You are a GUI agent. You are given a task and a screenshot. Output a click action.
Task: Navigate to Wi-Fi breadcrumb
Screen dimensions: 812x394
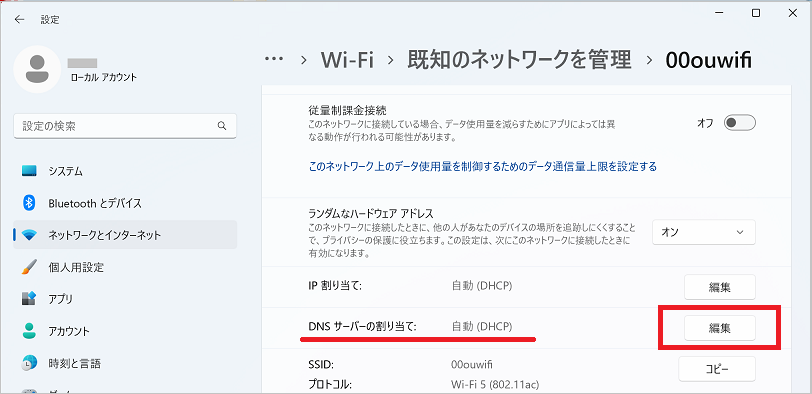click(347, 60)
